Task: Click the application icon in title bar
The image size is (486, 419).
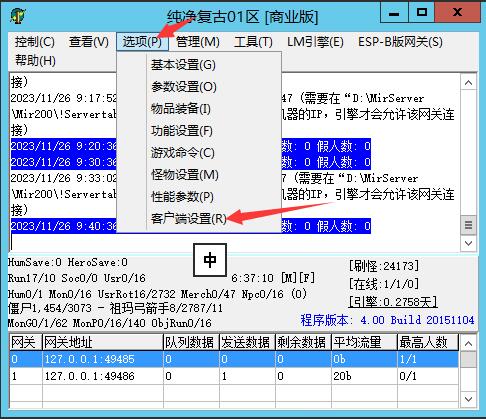Action: 17,16
